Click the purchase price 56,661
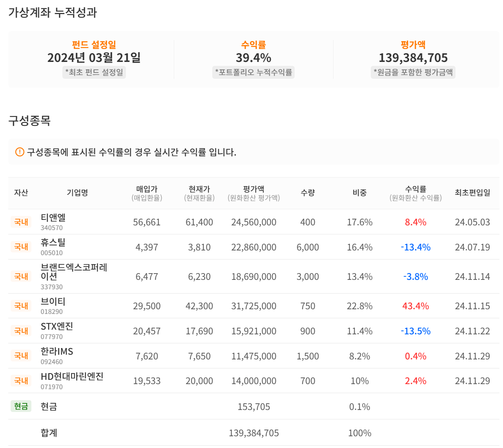The width and height of the screenshot is (503, 448). click(147, 222)
